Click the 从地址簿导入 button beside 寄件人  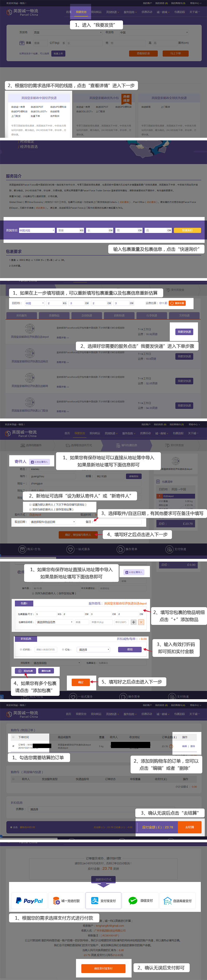pos(39,462)
